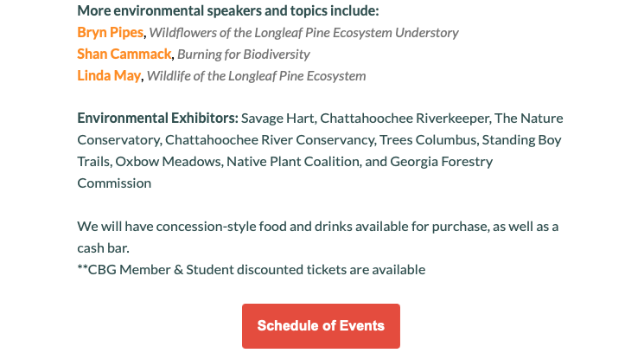This screenshot has height=353, width=644.
Task: Click the Chattahoochee Riverkeeper exhibitor name
Action: (405, 119)
